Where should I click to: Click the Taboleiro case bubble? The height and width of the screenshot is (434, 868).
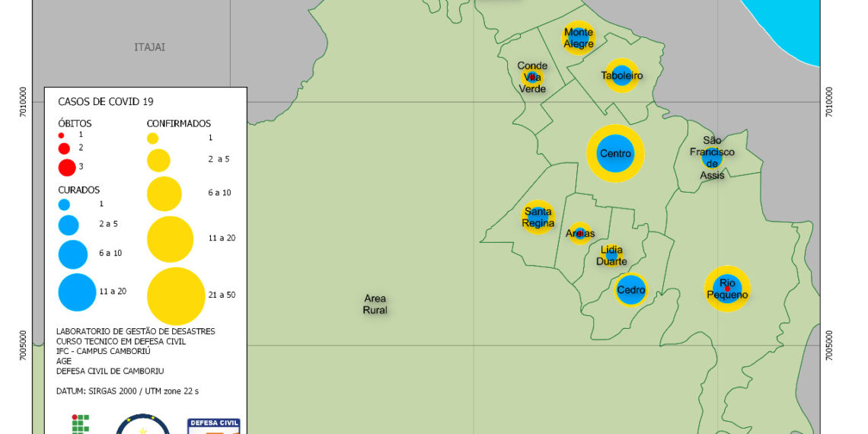click(621, 75)
